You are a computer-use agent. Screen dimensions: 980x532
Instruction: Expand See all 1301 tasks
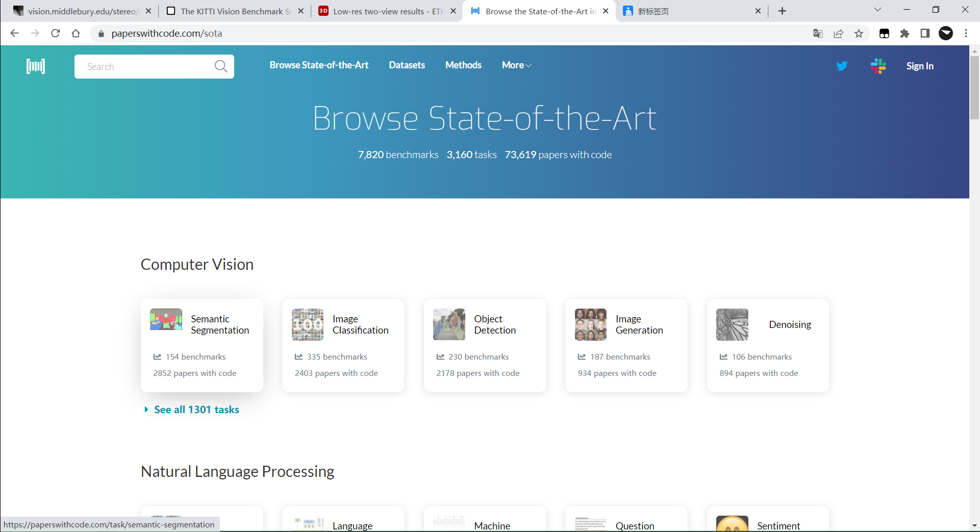tap(192, 410)
